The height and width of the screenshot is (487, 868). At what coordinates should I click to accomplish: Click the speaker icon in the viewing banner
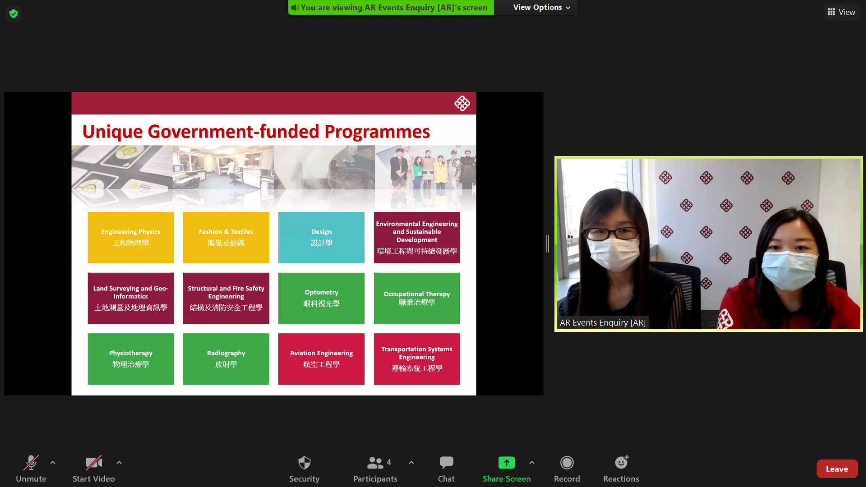(x=295, y=8)
